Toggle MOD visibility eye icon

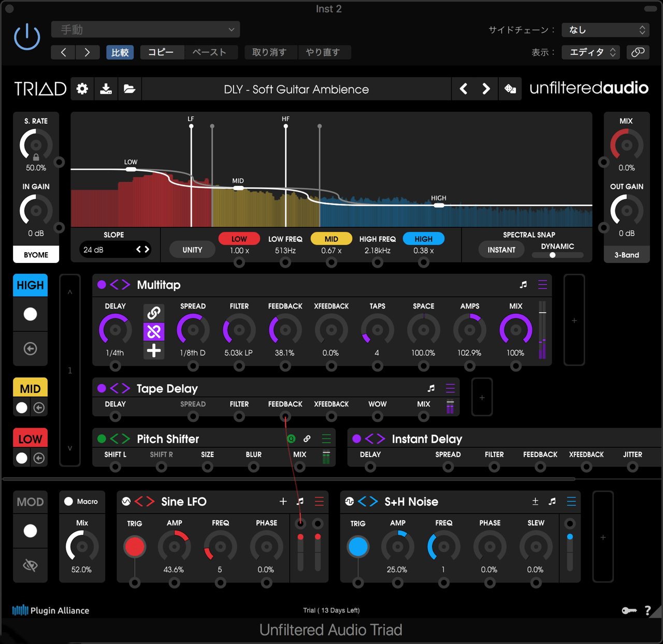click(x=31, y=565)
